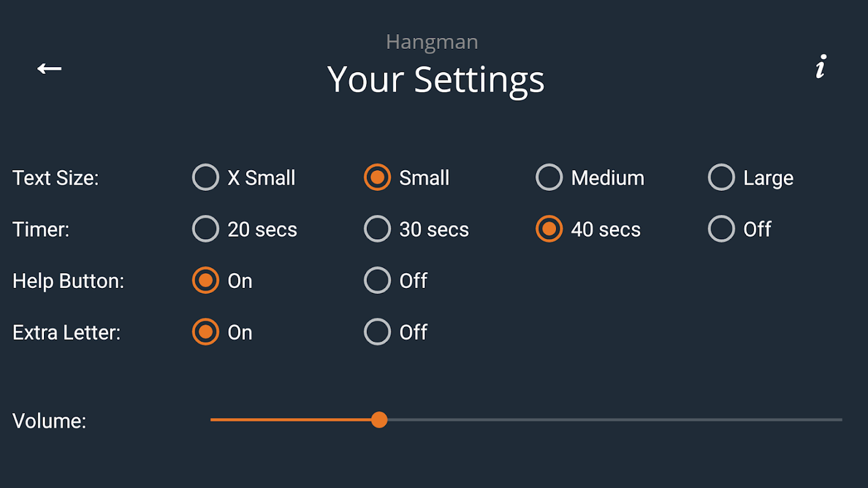
Task: Click the right end of Volume track
Action: (x=839, y=420)
